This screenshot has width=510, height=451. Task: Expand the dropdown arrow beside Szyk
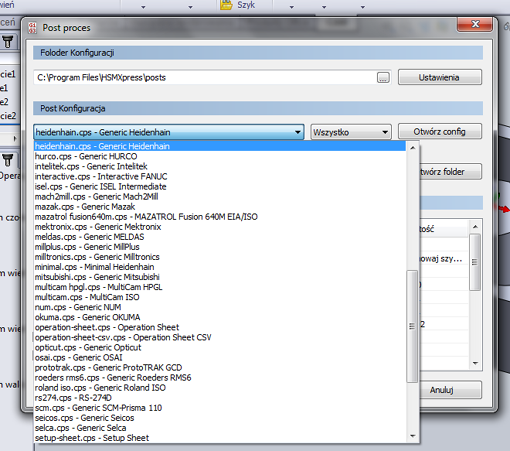(291, 7)
